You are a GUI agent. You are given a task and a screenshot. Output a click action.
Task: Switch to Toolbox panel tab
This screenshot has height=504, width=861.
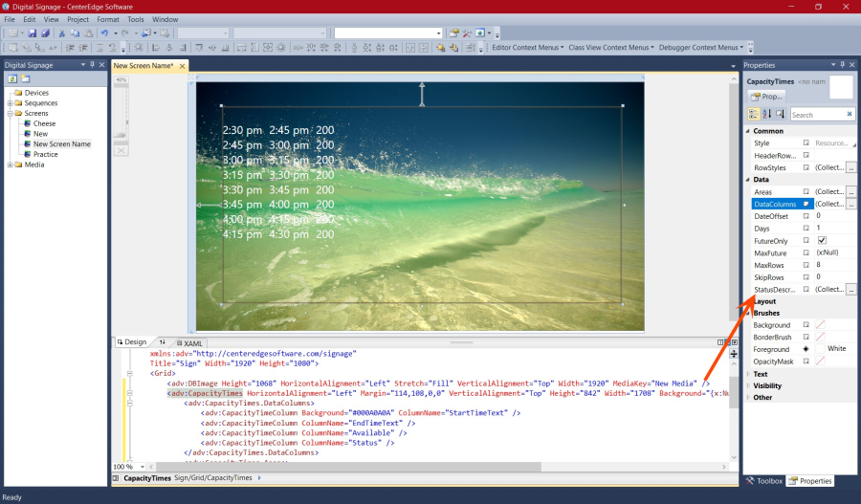click(x=763, y=481)
